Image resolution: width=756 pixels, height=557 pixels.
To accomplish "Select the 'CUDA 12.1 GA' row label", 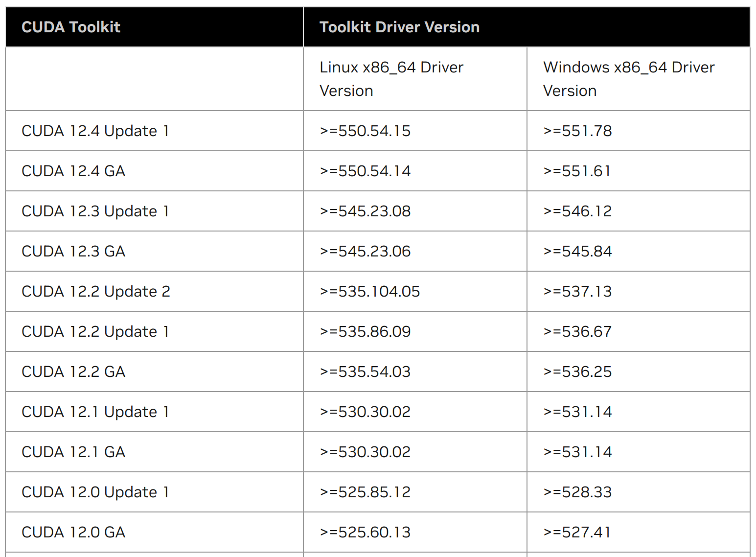I will click(73, 452).
